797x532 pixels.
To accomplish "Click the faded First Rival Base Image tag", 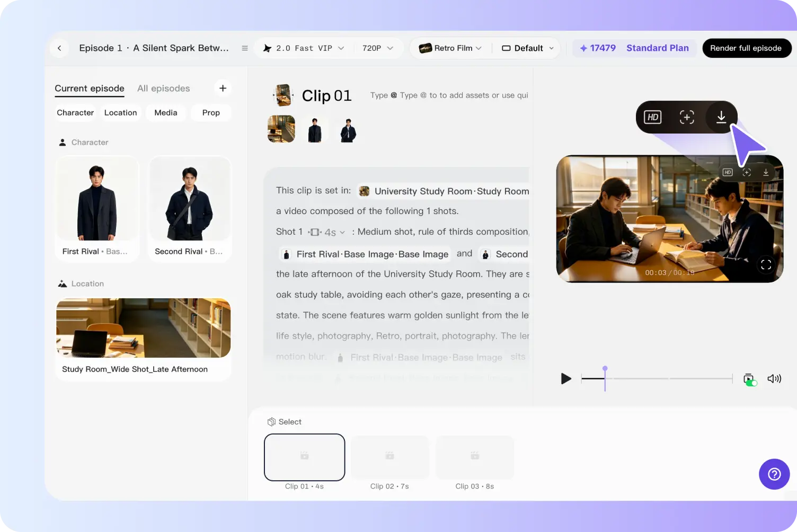I will pos(420,358).
